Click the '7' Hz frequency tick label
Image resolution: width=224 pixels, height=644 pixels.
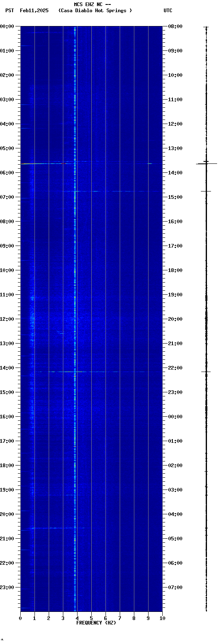pyautogui.click(x=120, y=618)
